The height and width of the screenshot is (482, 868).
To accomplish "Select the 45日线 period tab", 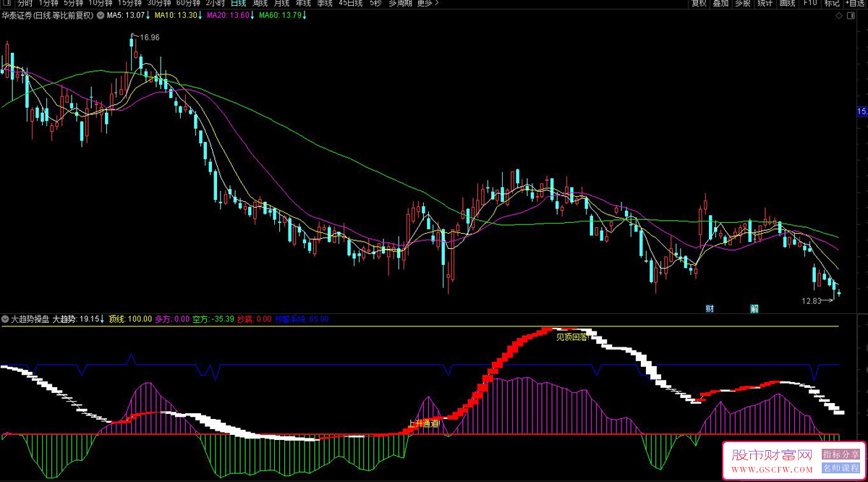I will point(351,3).
